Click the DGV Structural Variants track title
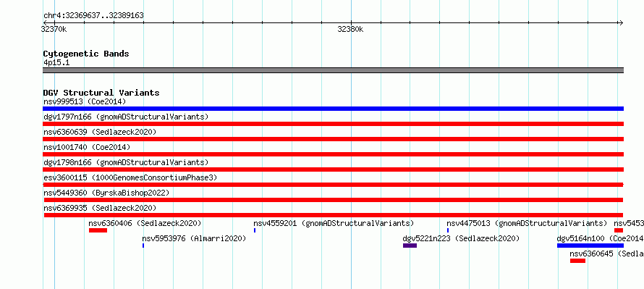Image resolution: width=644 pixels, height=289 pixels. click(101, 93)
